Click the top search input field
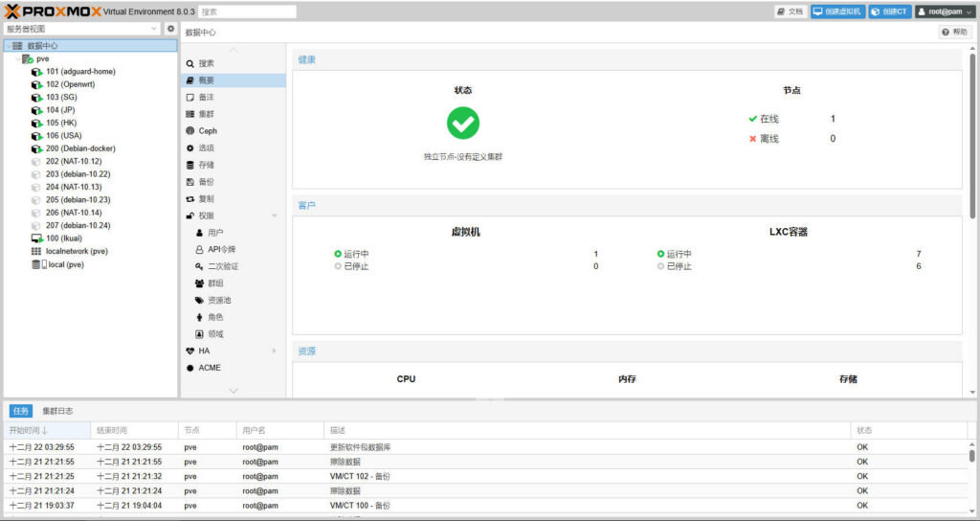Viewport: 980px width, 521px height. click(247, 11)
